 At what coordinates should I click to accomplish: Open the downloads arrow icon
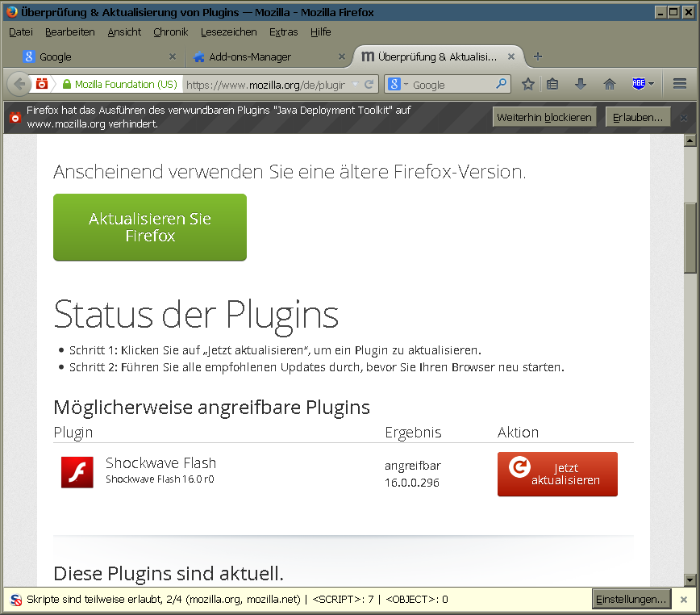581,84
